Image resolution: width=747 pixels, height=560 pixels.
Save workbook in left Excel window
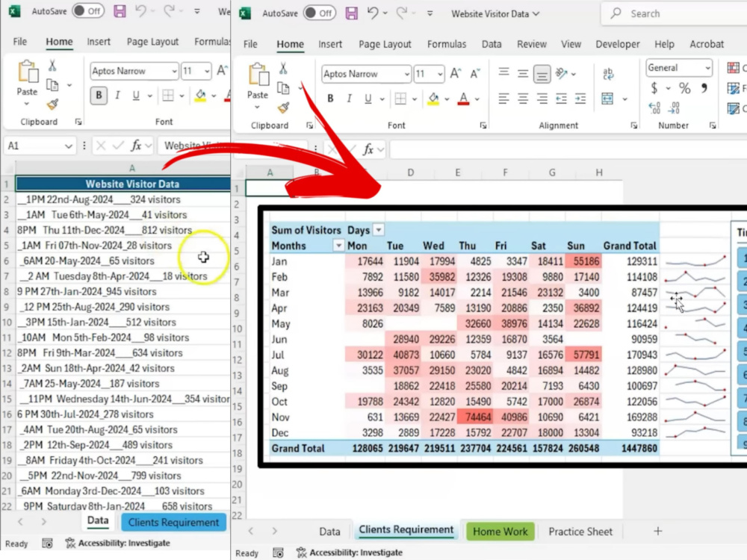[120, 11]
